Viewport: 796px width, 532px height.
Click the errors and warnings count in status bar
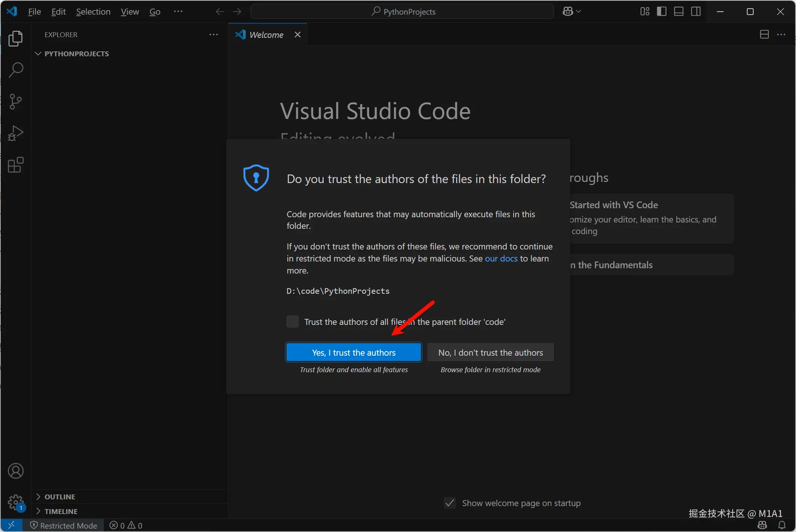[x=126, y=525]
